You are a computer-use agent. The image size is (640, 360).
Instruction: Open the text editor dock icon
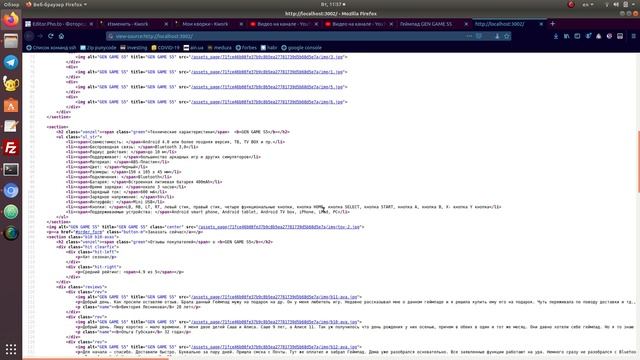[x=11, y=127]
